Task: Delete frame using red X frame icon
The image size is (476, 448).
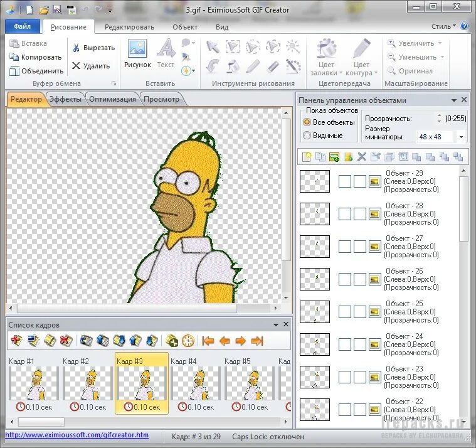Action: tap(66, 341)
